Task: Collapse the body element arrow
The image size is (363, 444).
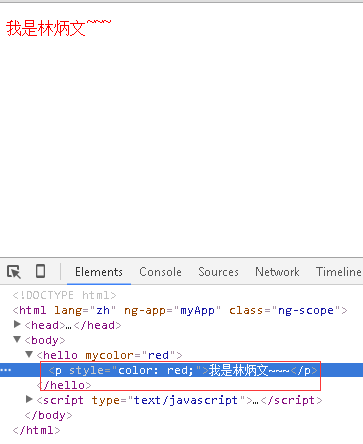Action: (x=17, y=339)
